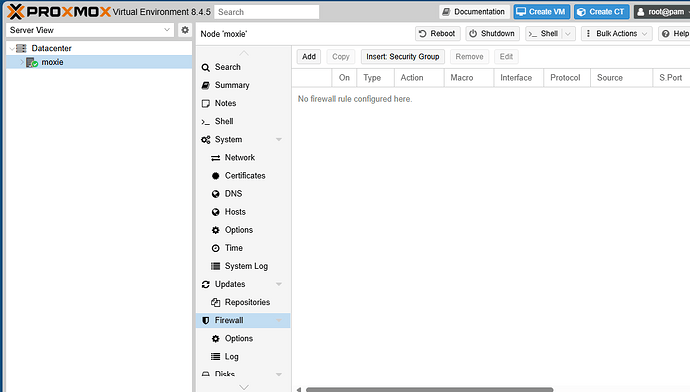Click the refresh icon beside Updates

[206, 285]
